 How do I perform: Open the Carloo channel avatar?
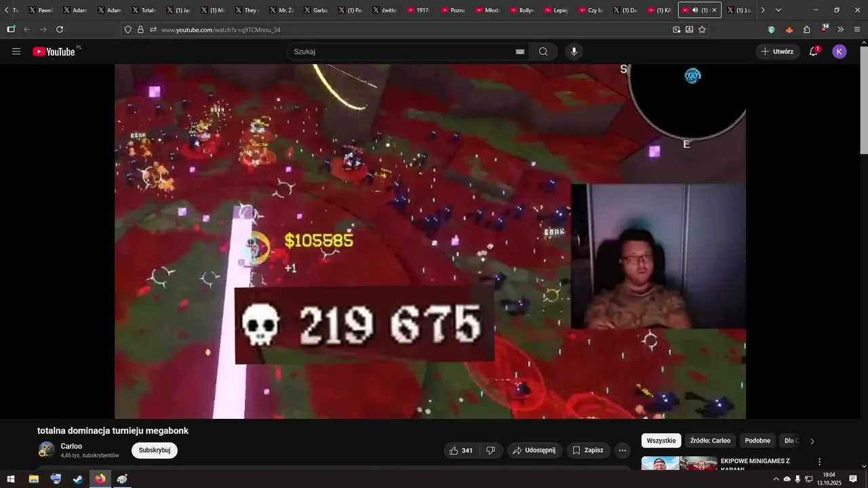47,450
